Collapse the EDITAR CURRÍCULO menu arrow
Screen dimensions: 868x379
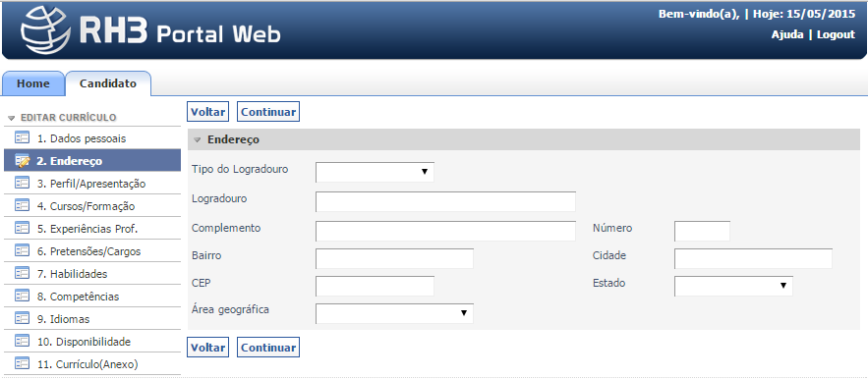point(11,118)
